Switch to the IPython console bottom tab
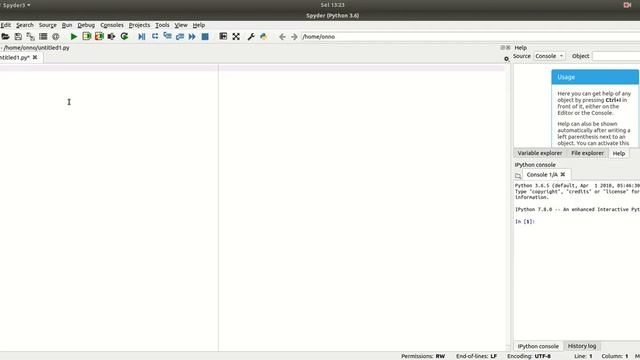This screenshot has height=360, width=640. 538,346
